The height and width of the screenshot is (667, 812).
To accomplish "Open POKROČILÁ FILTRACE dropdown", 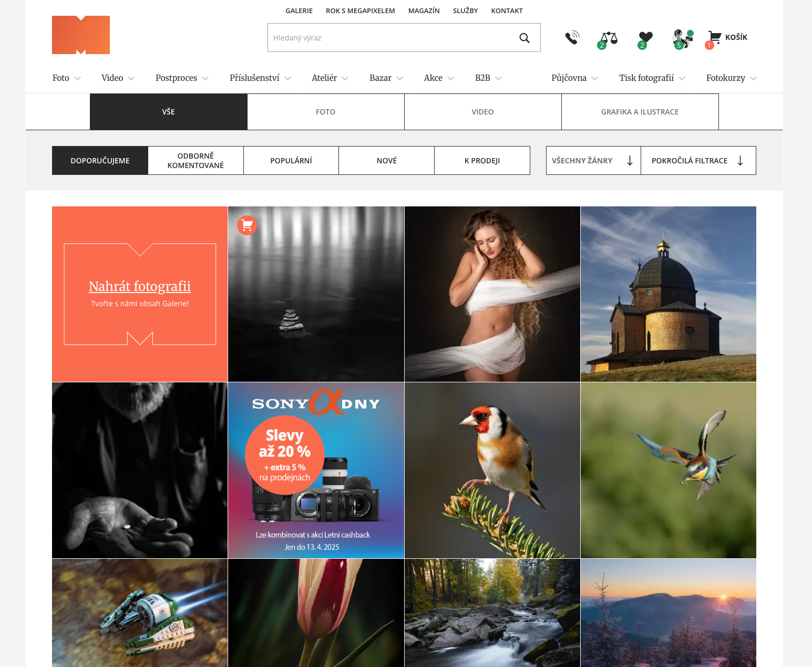I will [x=698, y=161].
